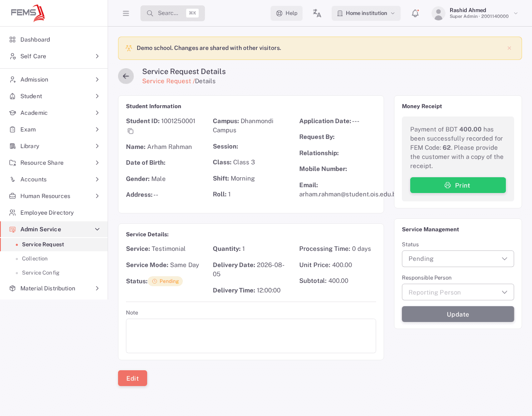The image size is (532, 416).
Task: Click the Resource Share sidebar icon
Action: pos(12,163)
